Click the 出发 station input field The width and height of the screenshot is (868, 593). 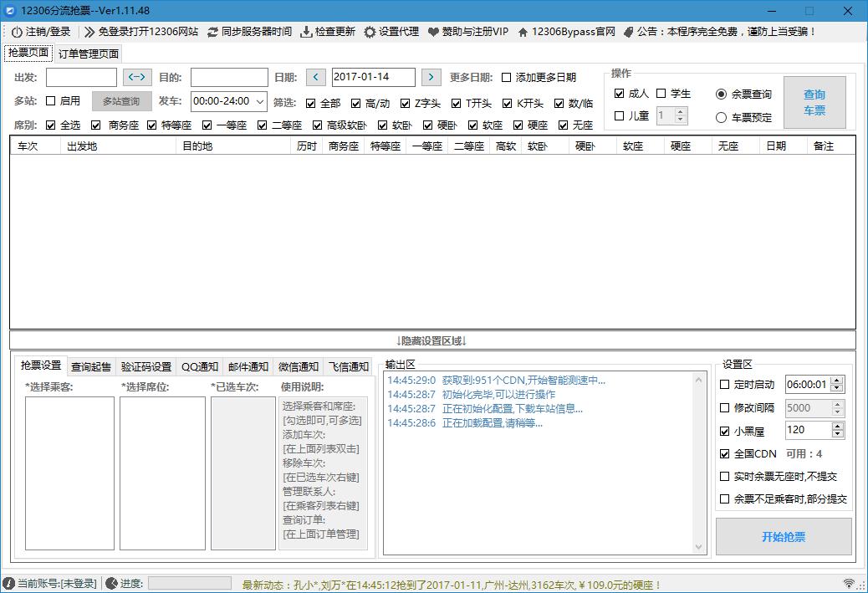81,77
